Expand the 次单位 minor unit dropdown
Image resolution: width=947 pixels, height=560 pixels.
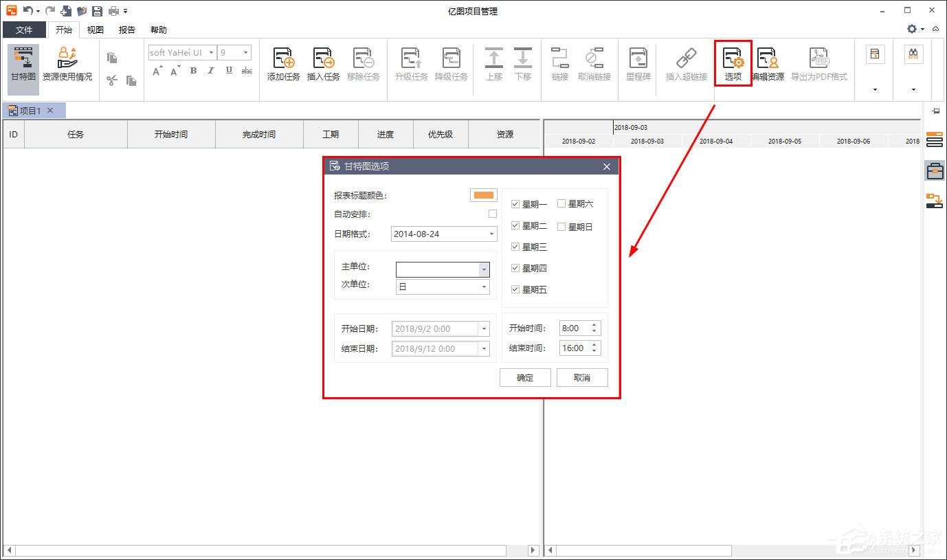484,287
